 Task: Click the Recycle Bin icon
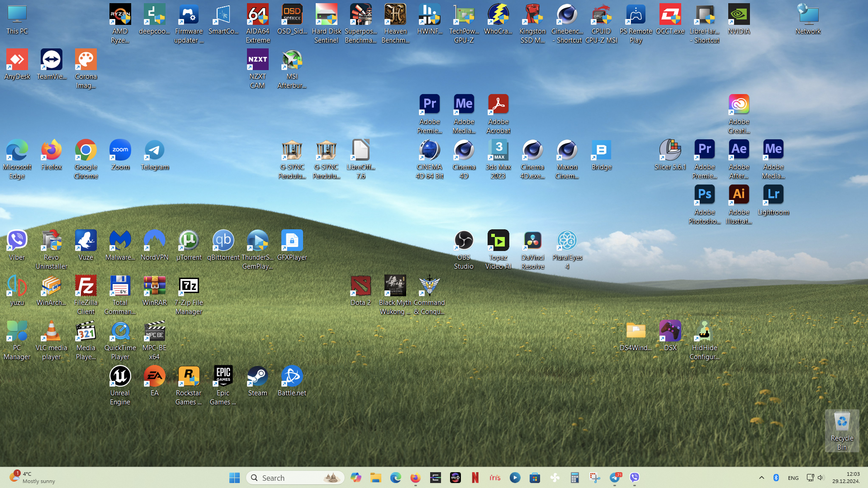coord(842,422)
